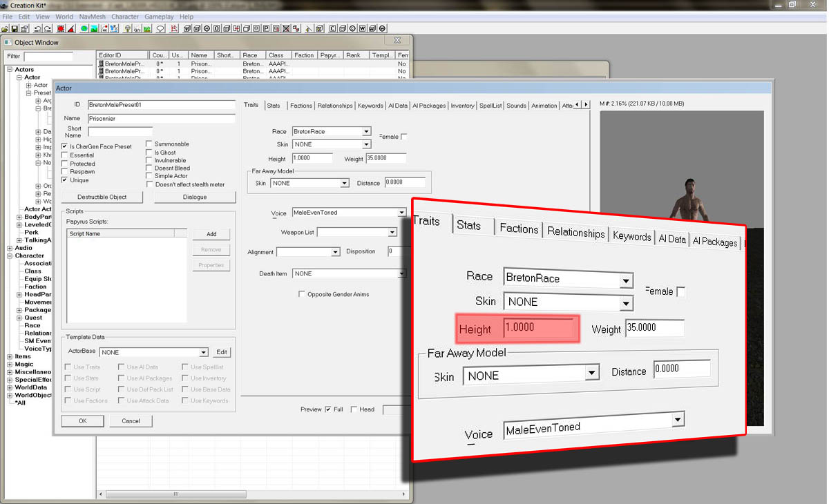The height and width of the screenshot is (504, 829).
Task: Click the Edit button beside ActorBase
Action: click(221, 352)
